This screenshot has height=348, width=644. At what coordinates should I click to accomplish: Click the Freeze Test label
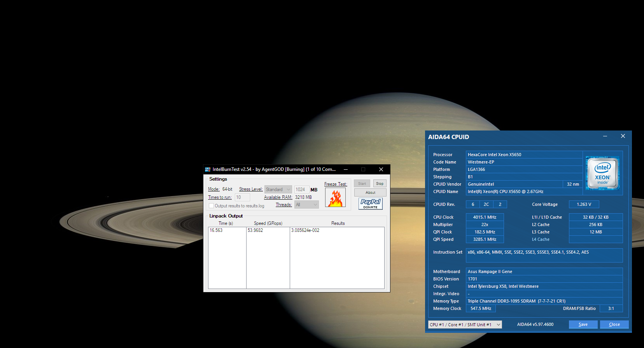click(336, 184)
